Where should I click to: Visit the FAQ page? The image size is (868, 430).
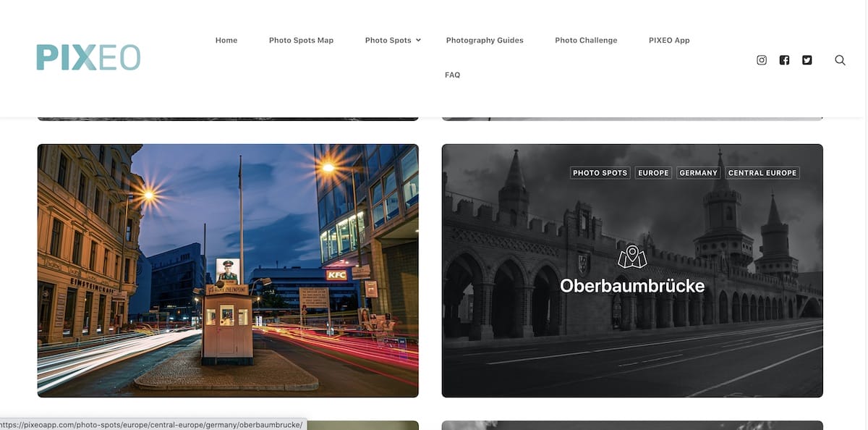[x=452, y=75]
